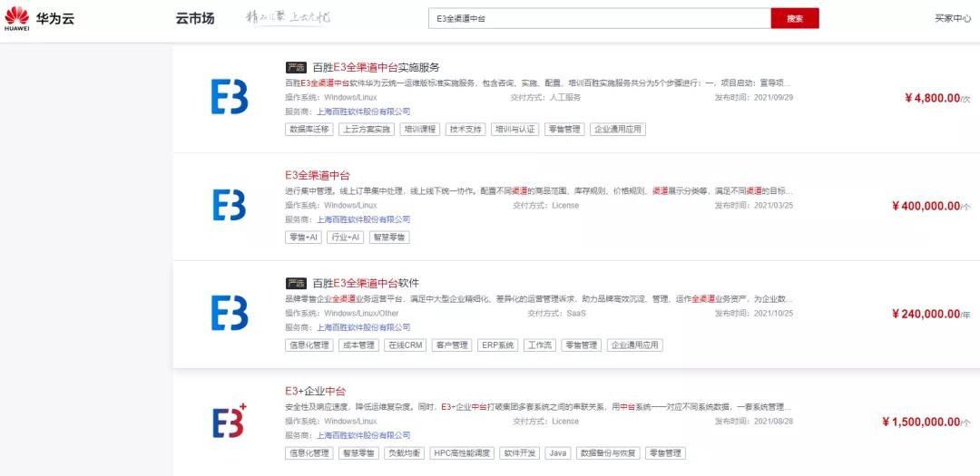The width and height of the screenshot is (980, 476).
Task: Select the 零售+AI tag
Action: 303,238
